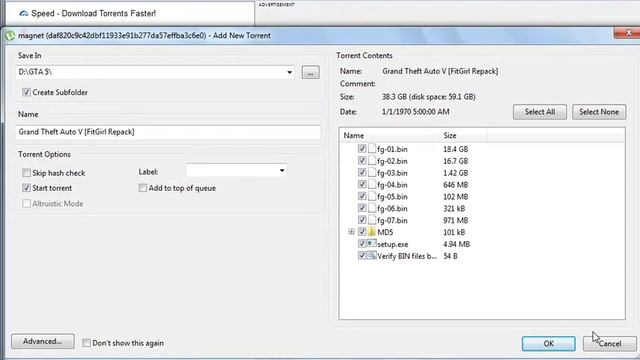Click the fg-07.bin file icon
The width and height of the screenshot is (640, 360).
[372, 220]
